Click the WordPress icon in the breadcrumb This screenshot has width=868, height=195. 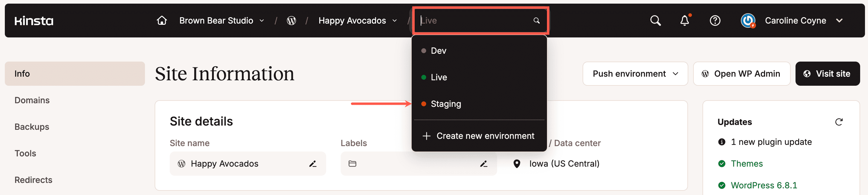tap(291, 20)
